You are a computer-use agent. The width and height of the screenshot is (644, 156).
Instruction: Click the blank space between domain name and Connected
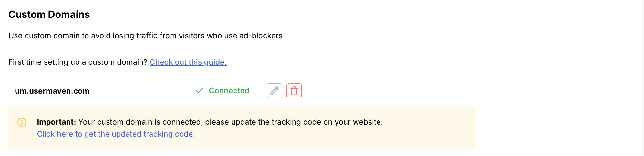point(142,91)
